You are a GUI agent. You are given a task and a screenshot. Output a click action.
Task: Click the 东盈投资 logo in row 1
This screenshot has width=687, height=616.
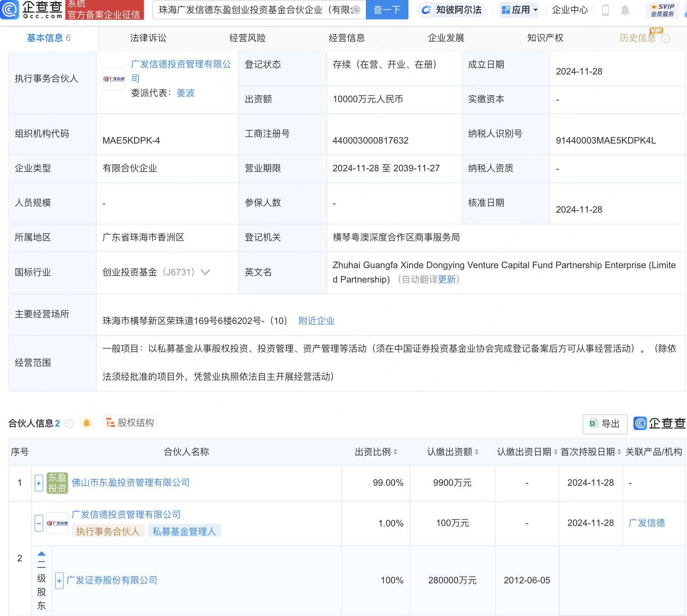click(x=57, y=483)
